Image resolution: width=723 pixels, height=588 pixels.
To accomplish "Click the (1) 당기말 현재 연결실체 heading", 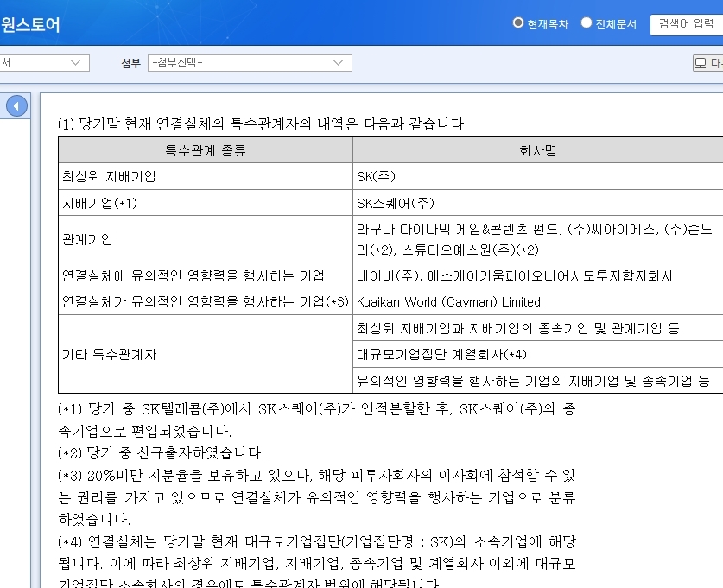I will click(263, 123).
